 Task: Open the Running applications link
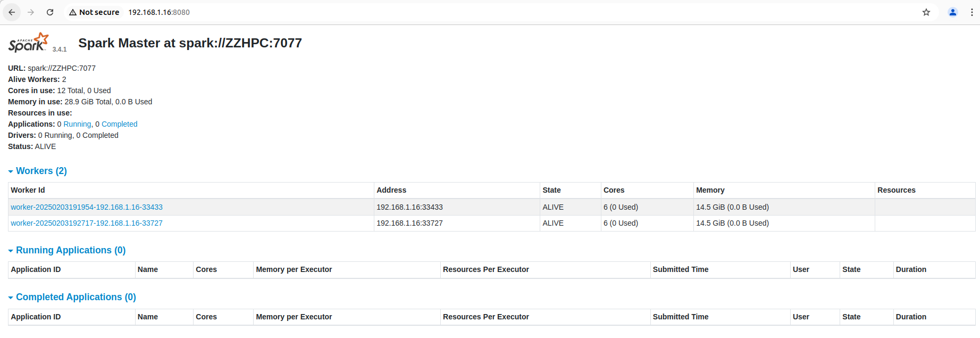[77, 124]
